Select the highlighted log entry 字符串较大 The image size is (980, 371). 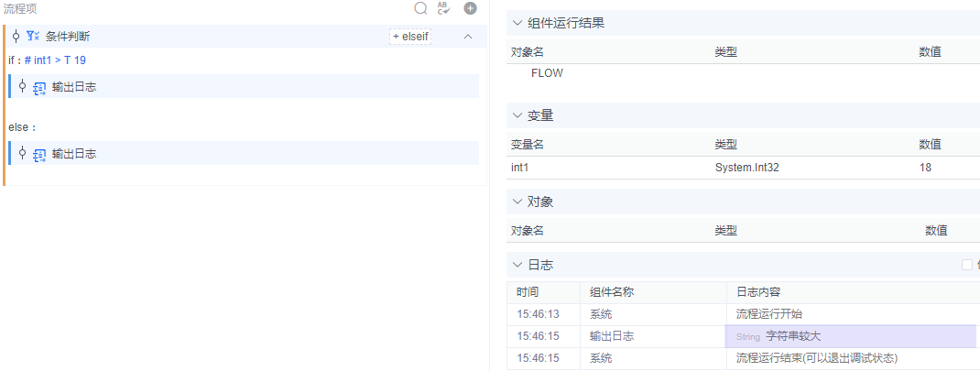coord(850,336)
